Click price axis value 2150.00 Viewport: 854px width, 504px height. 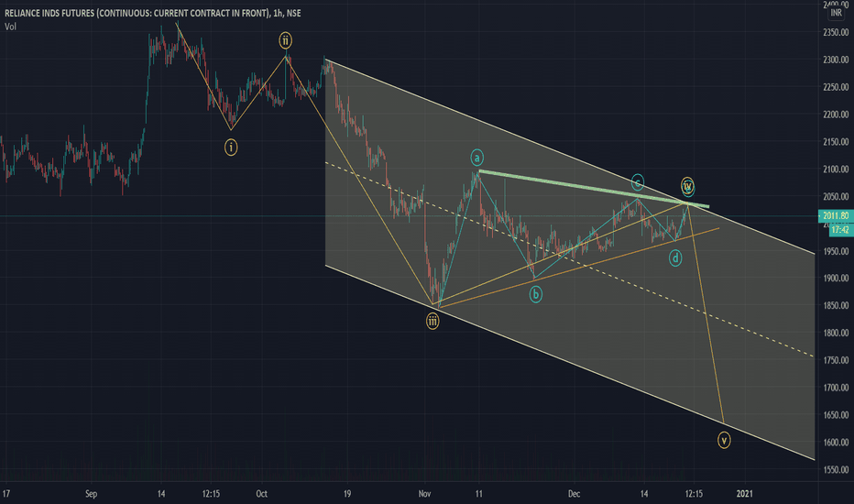[836, 142]
